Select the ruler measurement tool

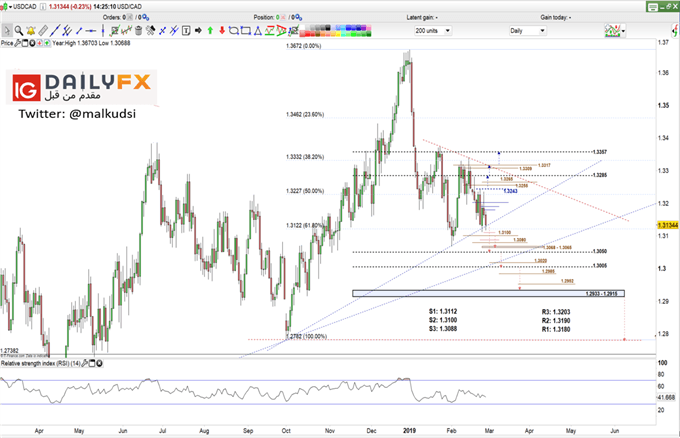(43, 31)
